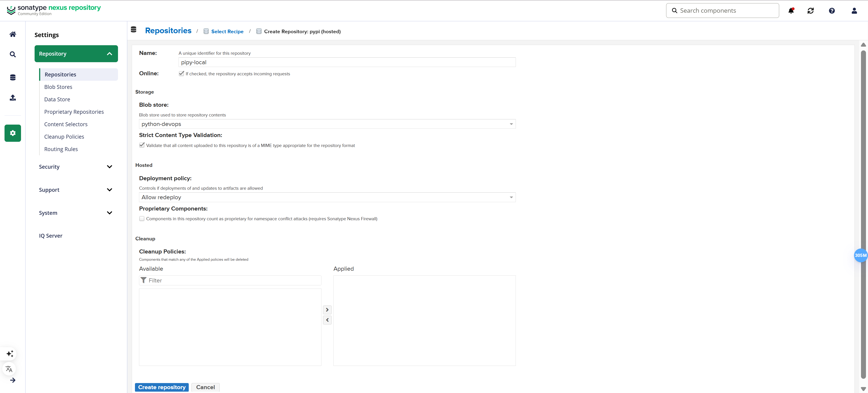Go back to Select Recipe breadcrumb
The width and height of the screenshot is (868, 393).
227,31
